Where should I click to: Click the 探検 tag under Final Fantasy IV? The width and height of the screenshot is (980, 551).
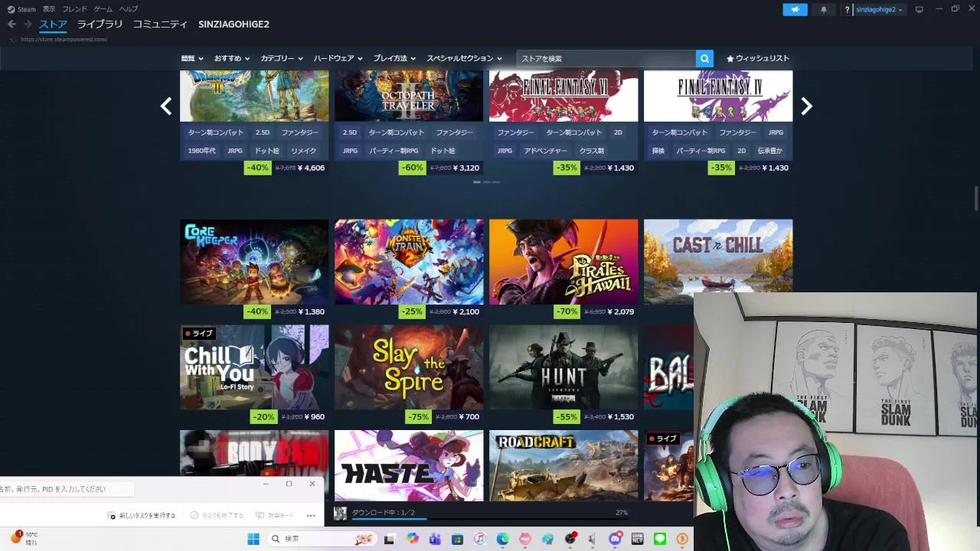coord(658,151)
